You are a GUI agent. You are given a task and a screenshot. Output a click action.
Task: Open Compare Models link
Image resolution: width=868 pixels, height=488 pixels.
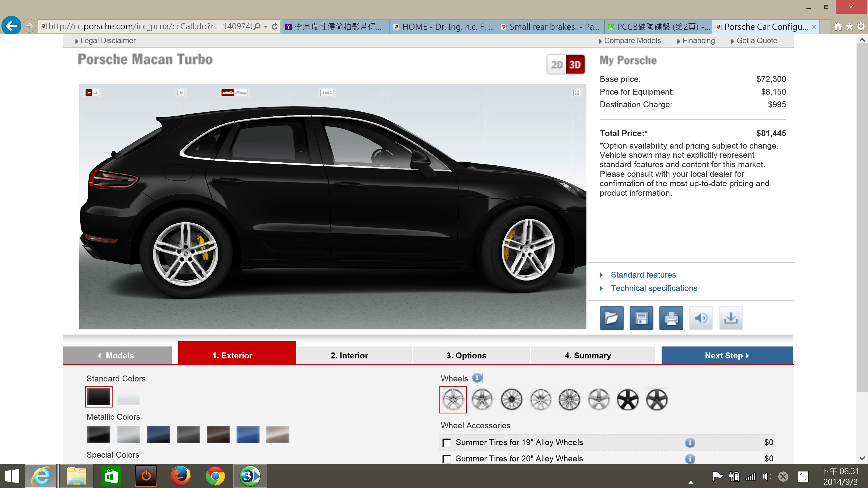(632, 40)
